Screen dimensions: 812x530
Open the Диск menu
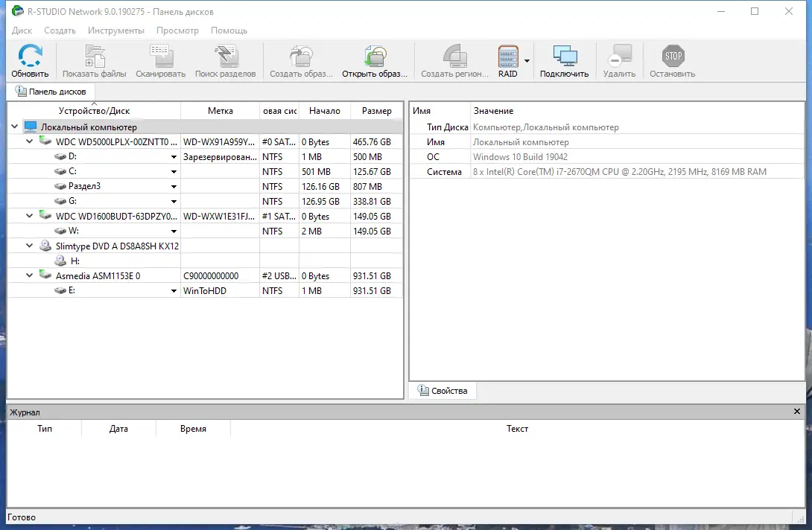pos(22,31)
